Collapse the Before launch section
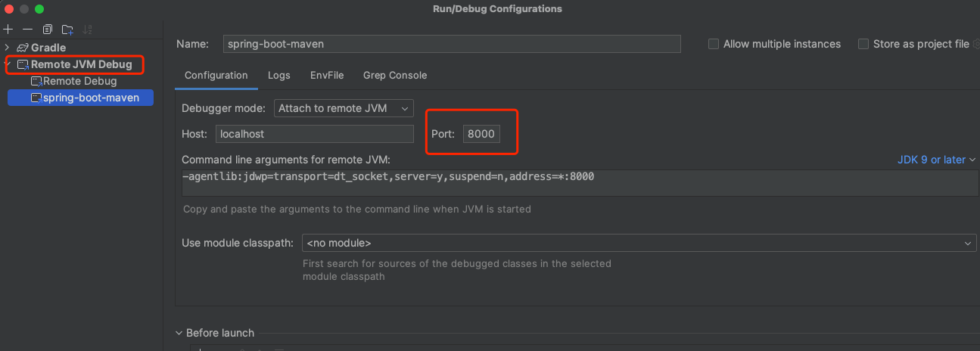This screenshot has width=980, height=351. click(x=179, y=333)
